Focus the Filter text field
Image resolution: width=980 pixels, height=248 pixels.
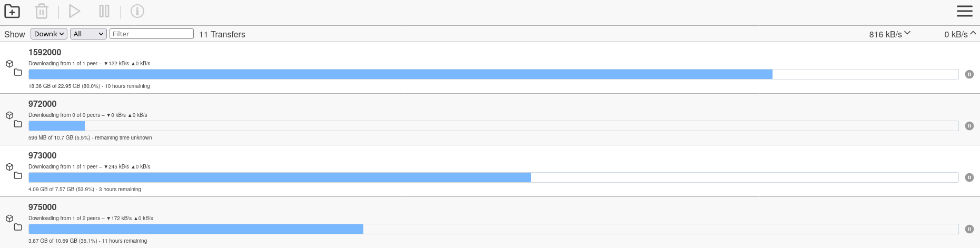152,34
